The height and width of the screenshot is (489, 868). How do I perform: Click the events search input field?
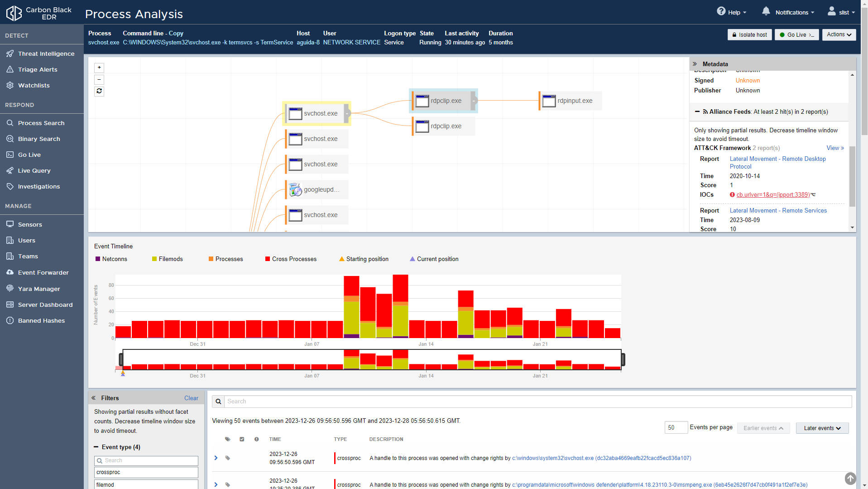(538, 401)
